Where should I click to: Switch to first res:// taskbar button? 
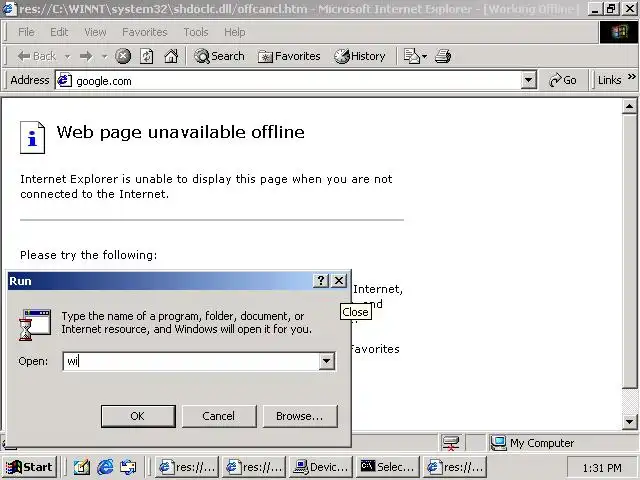(x=187, y=467)
